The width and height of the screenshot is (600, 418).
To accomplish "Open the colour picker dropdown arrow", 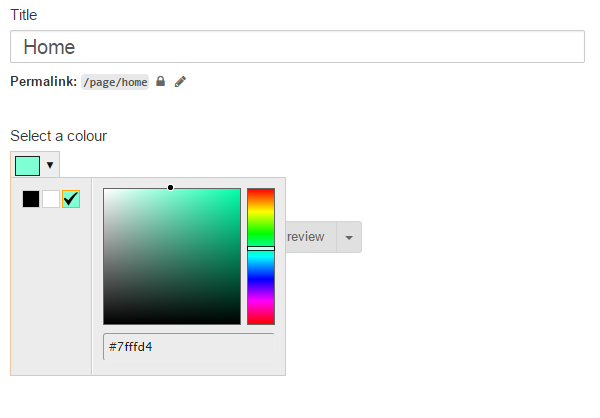I will [x=50, y=165].
